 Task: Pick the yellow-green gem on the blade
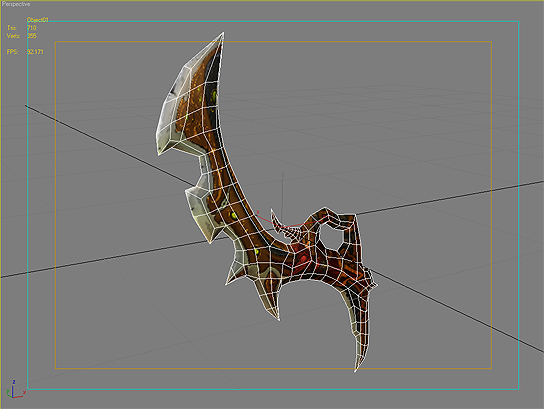point(233,216)
